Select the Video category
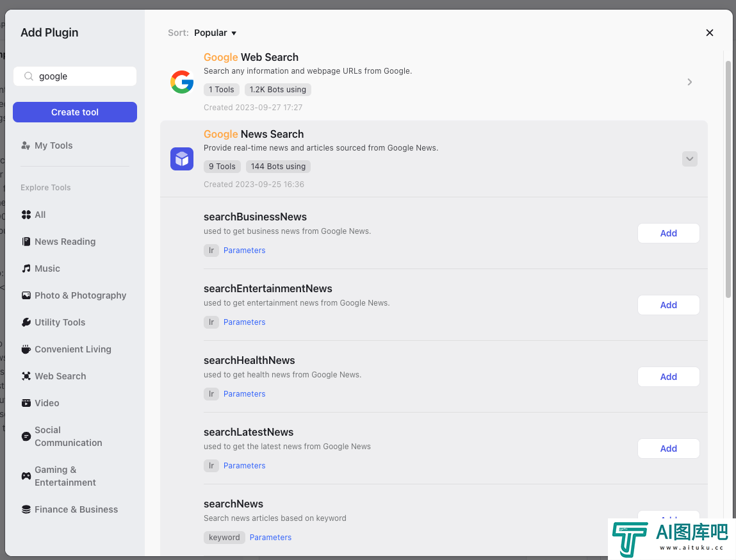Screen dimensions: 736x560 point(47,403)
